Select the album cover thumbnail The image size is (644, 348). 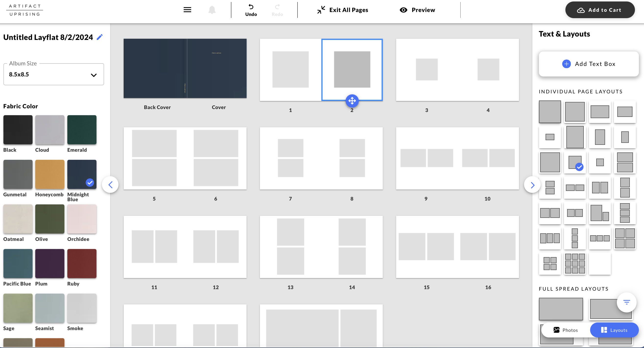coord(217,68)
